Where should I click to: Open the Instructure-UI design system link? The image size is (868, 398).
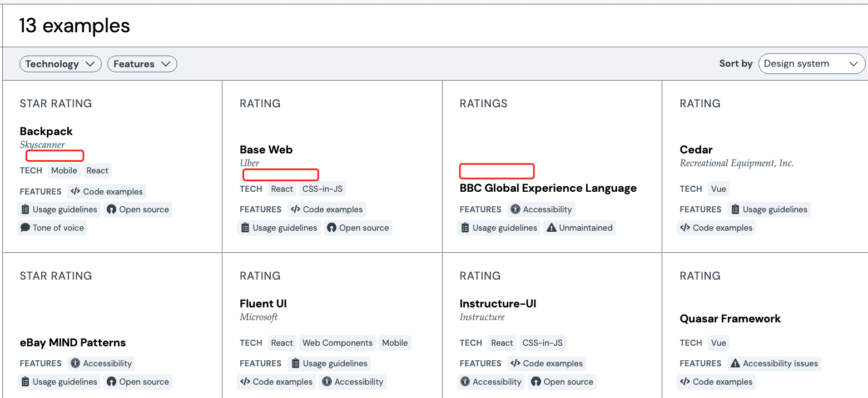498,304
